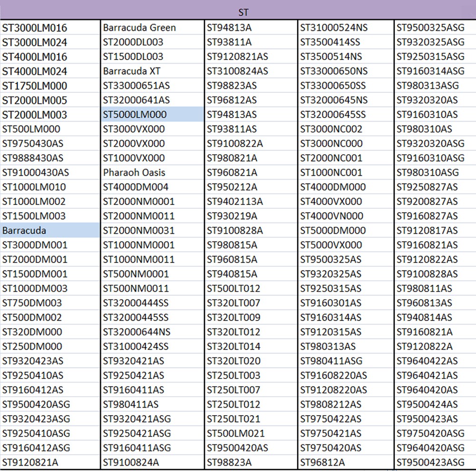The width and height of the screenshot is (476, 476).
Task: Click cell ST9250315AS
Action: pyautogui.click(x=346, y=288)
